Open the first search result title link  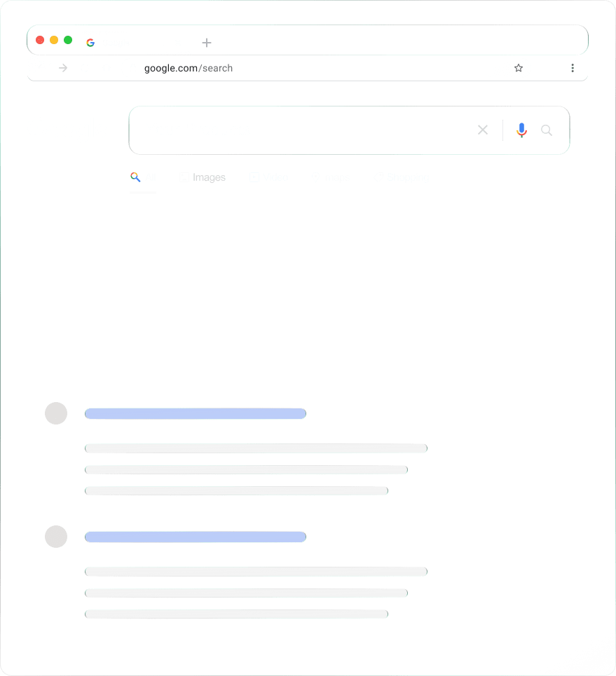195,413
